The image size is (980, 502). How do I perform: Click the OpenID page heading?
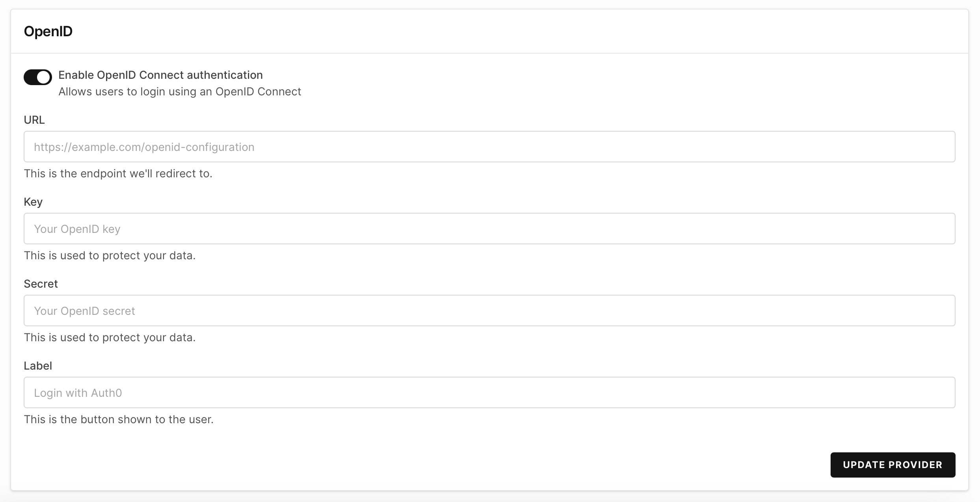pos(48,31)
